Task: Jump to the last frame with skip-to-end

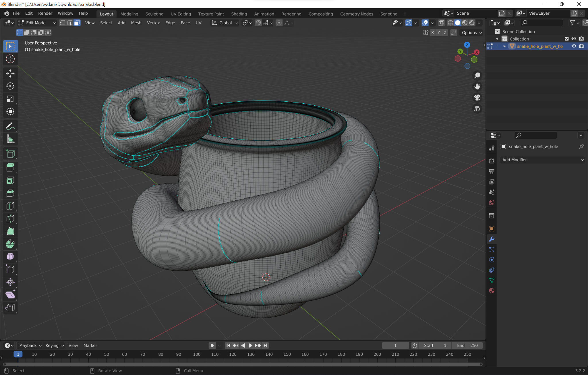Action: (x=265, y=345)
